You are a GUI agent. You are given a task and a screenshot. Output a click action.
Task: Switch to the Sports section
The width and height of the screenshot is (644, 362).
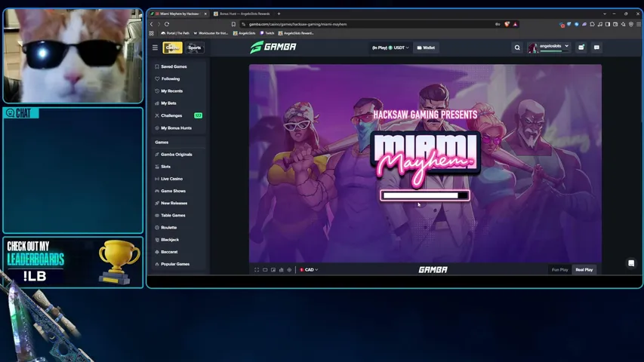pyautogui.click(x=194, y=48)
